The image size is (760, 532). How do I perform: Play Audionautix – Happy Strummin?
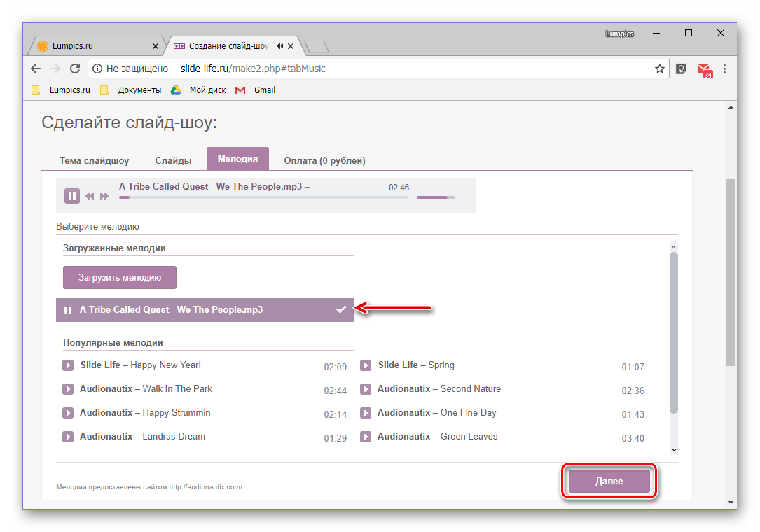point(68,413)
